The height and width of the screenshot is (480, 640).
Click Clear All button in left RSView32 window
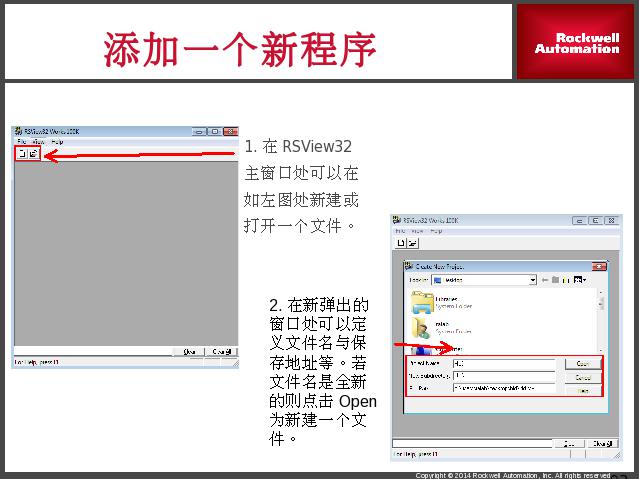[222, 351]
